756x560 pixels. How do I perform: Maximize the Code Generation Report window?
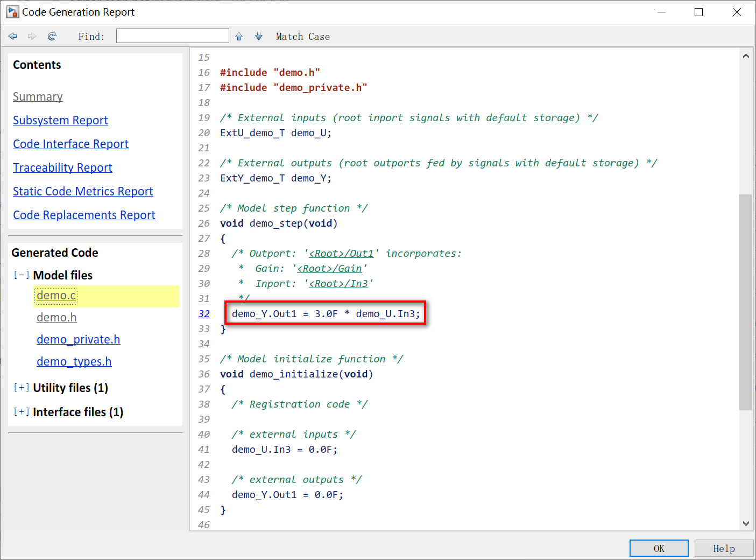699,12
